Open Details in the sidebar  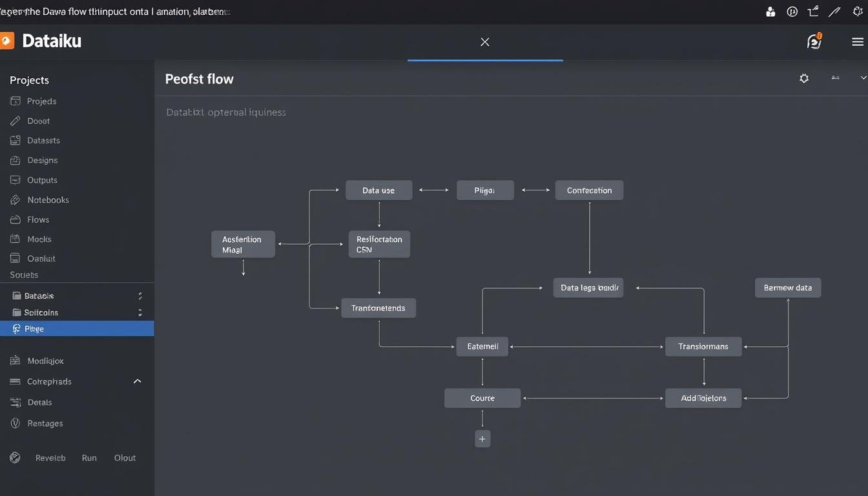click(39, 402)
